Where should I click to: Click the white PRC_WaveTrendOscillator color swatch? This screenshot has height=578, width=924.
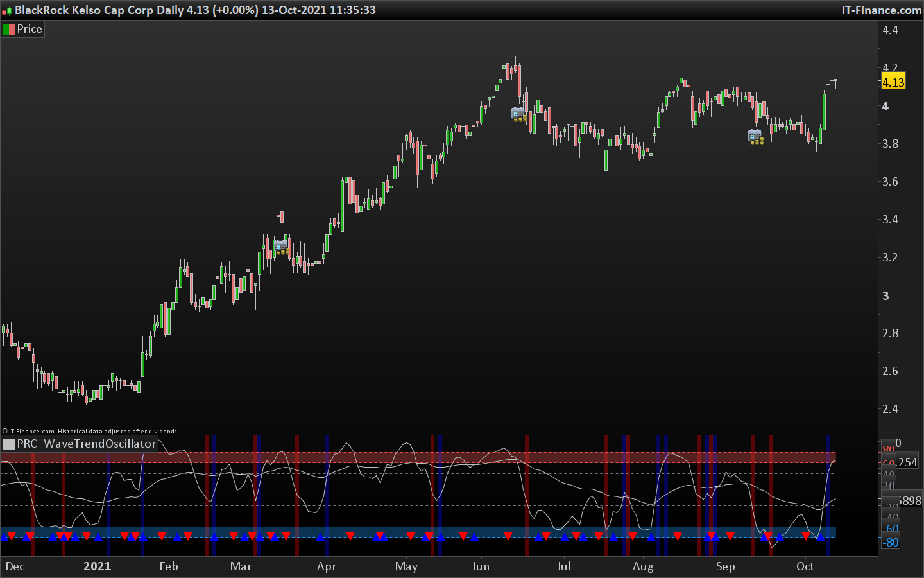tap(9, 444)
